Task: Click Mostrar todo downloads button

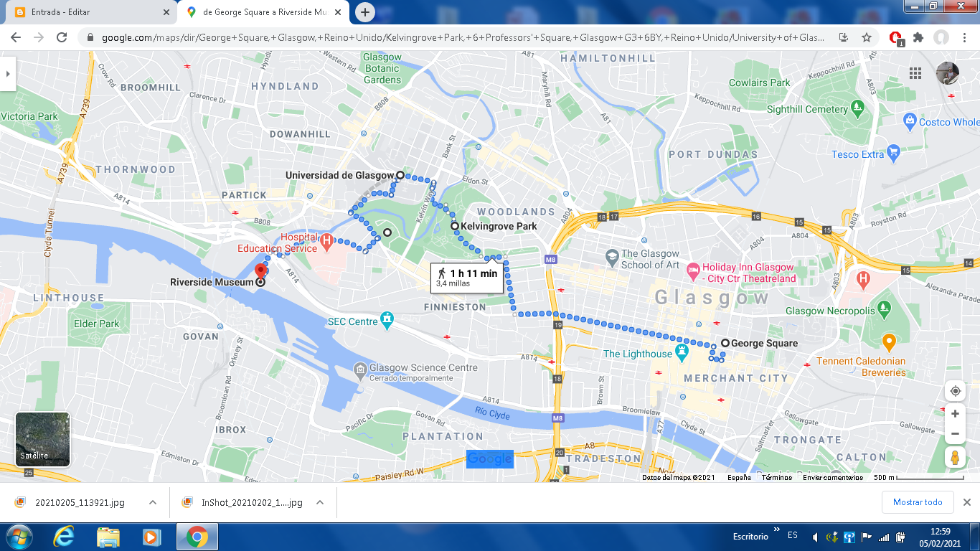Action: pyautogui.click(x=918, y=502)
